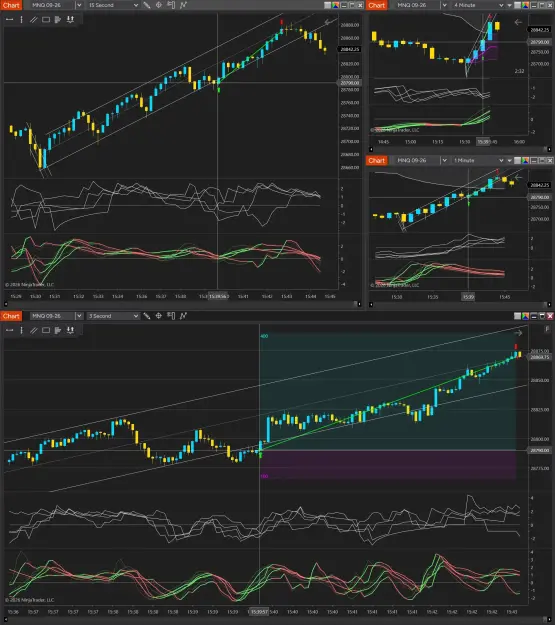Click the arrows drawing tool in the top-left chart
This screenshot has width=555, height=625.
click(x=70, y=20)
